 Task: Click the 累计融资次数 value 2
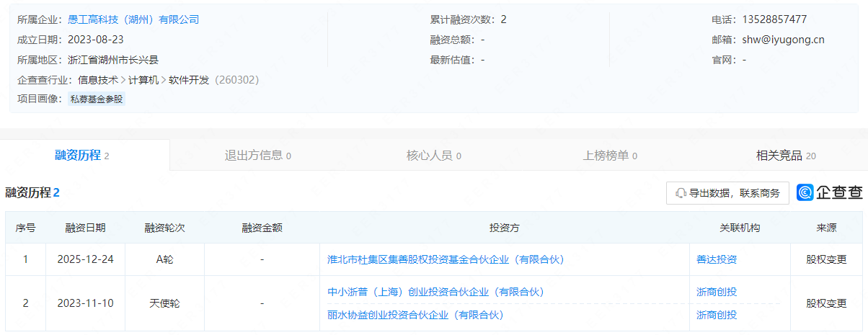(x=503, y=19)
